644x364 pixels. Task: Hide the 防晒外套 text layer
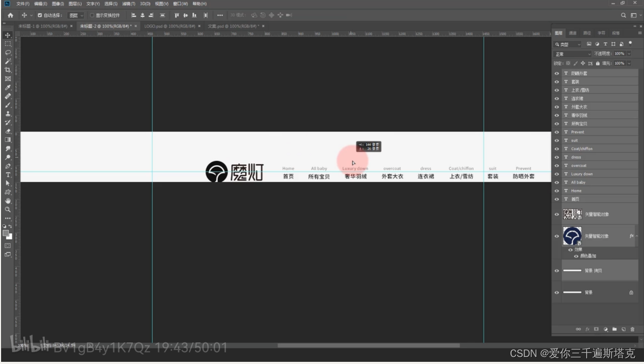click(557, 73)
